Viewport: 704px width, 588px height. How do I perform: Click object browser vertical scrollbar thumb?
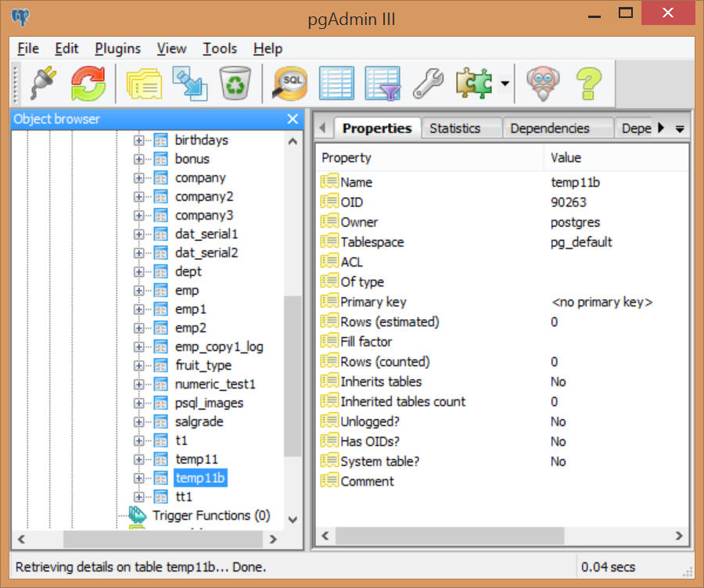point(293,376)
